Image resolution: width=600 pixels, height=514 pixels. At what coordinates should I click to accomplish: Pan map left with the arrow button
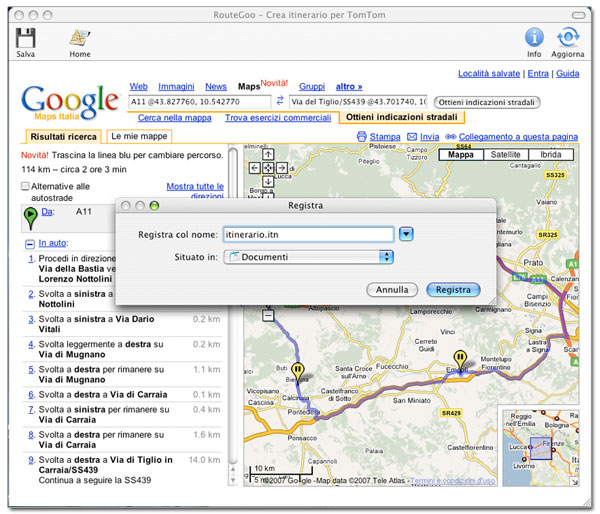(x=254, y=168)
